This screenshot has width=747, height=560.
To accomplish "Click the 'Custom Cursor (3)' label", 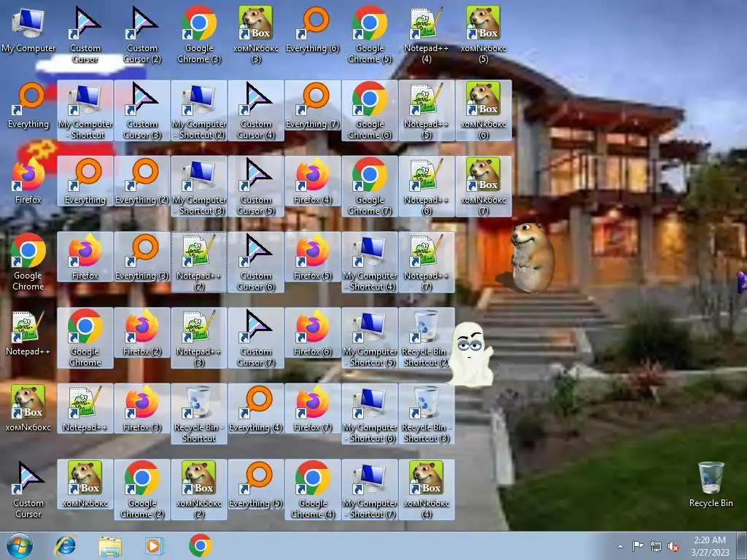I will coord(142,130).
